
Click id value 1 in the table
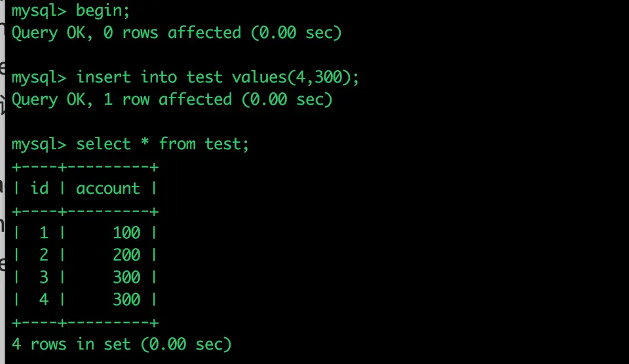click(44, 233)
